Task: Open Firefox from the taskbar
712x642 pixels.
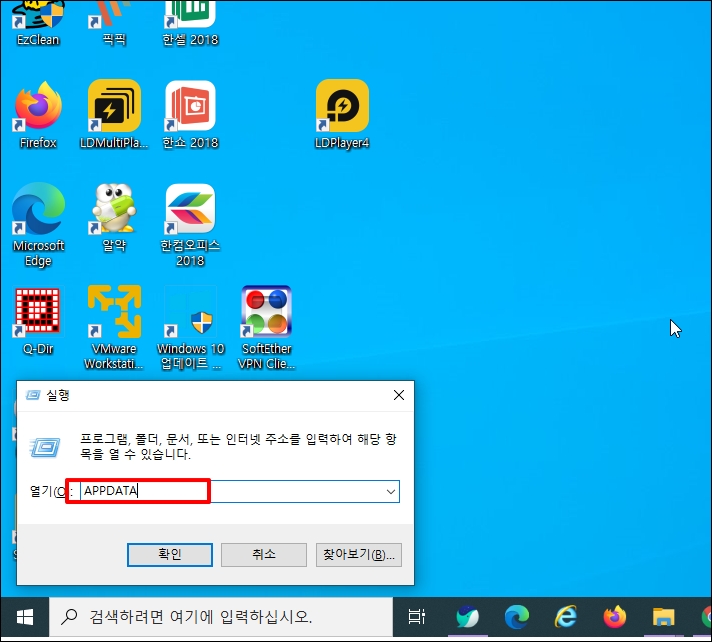Action: pyautogui.click(x=615, y=617)
